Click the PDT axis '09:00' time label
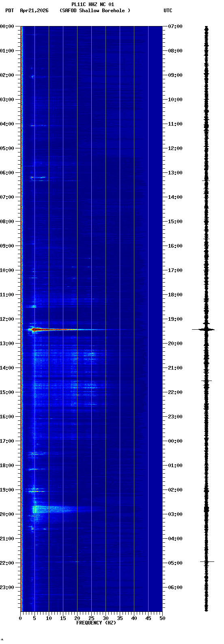Screen dimensions: 224x644 click(7, 246)
